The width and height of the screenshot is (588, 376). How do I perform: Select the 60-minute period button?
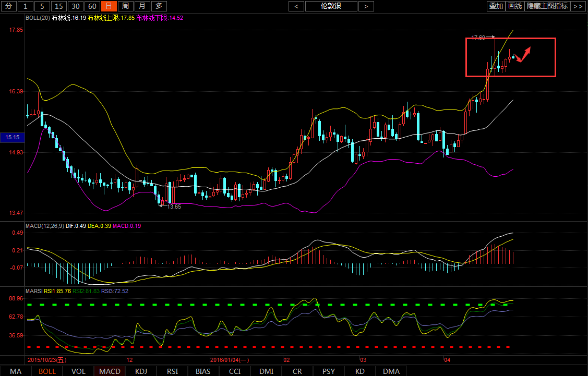pyautogui.click(x=92, y=6)
